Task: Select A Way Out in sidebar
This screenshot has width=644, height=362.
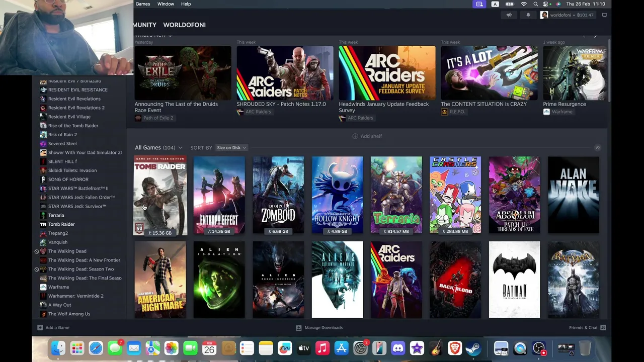Action: (59, 305)
